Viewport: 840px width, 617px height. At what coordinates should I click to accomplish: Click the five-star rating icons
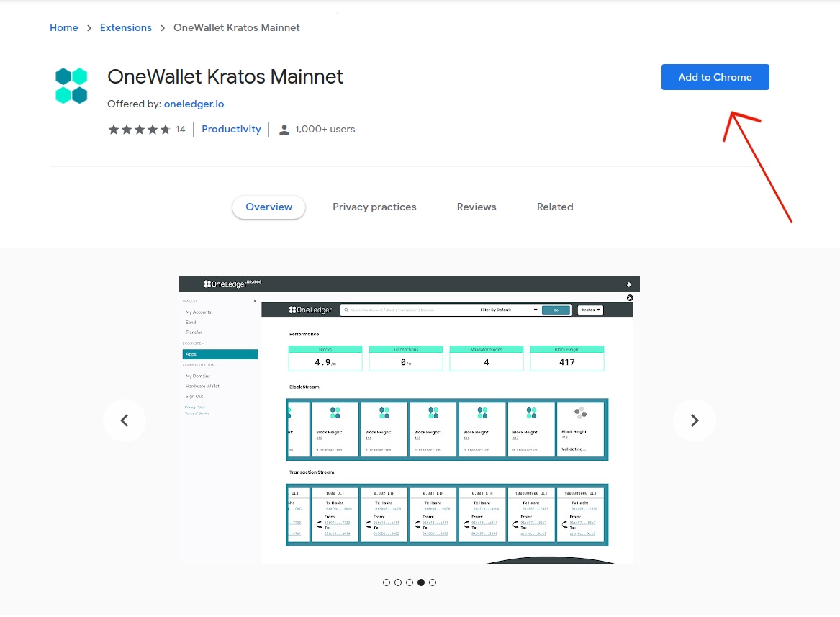pos(139,130)
